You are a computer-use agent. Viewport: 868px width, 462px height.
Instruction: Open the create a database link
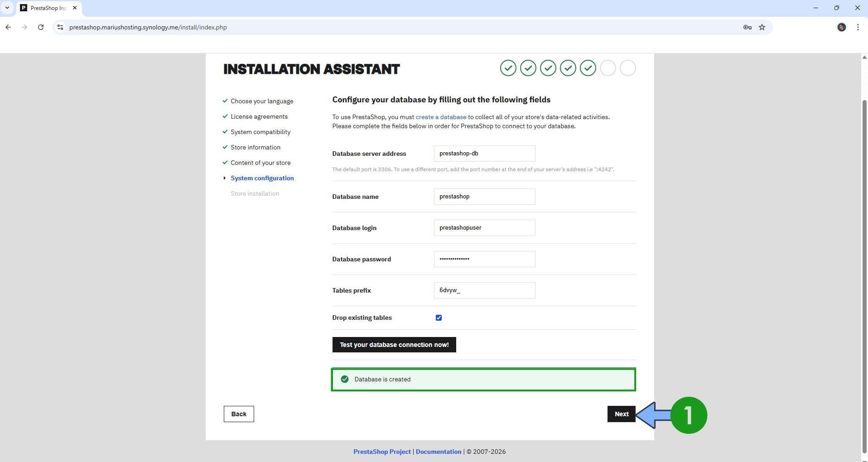pyautogui.click(x=441, y=117)
